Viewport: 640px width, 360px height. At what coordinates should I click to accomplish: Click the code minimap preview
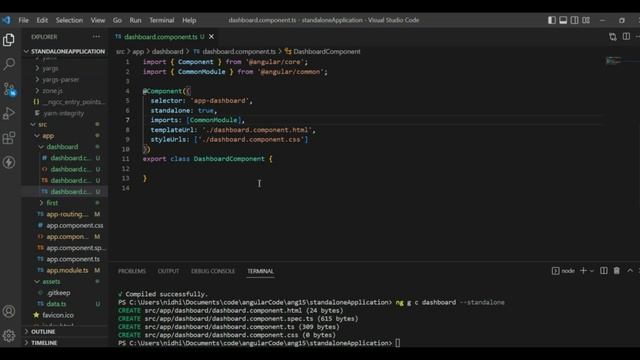(614, 61)
